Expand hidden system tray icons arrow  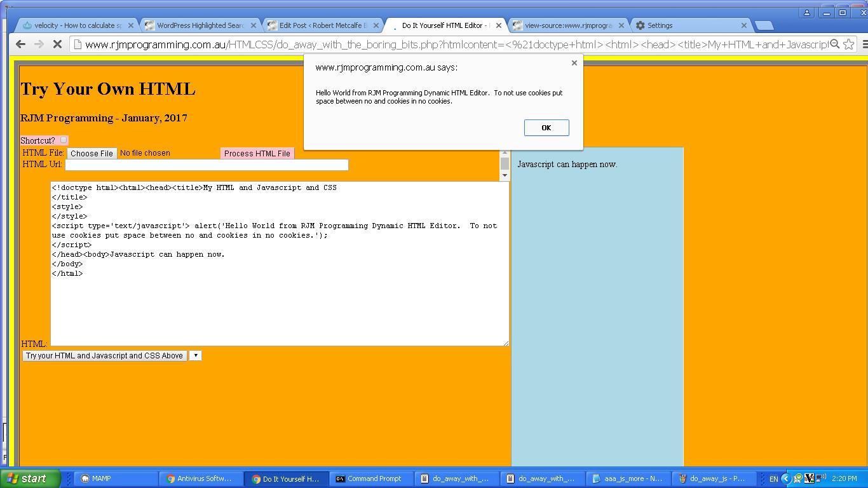tap(786, 478)
